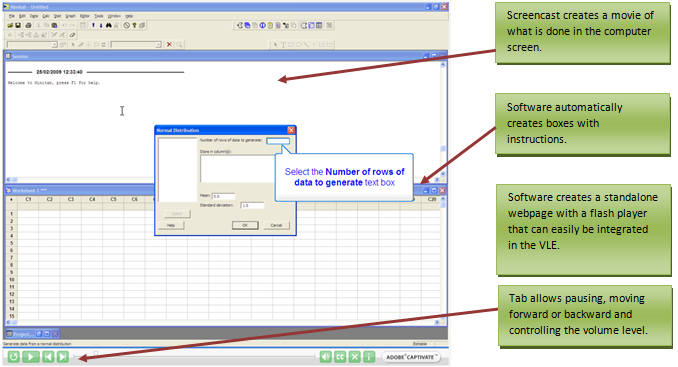Open the Graph menu
Image resolution: width=678 pixels, height=367 pixels.
[x=70, y=16]
